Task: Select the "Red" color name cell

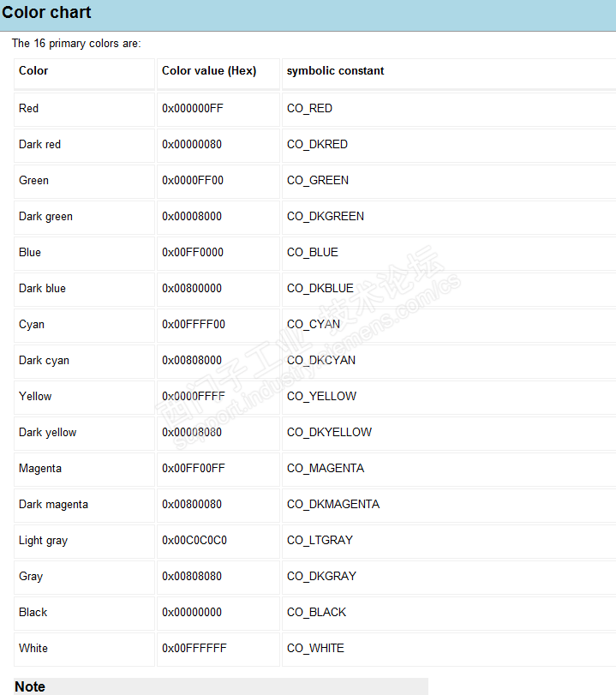Action: 28,109
